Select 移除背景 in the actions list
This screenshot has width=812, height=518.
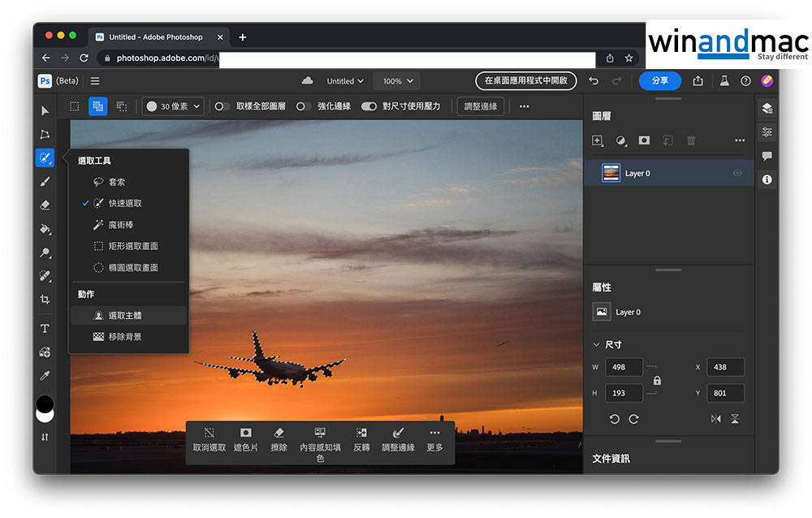coord(125,336)
